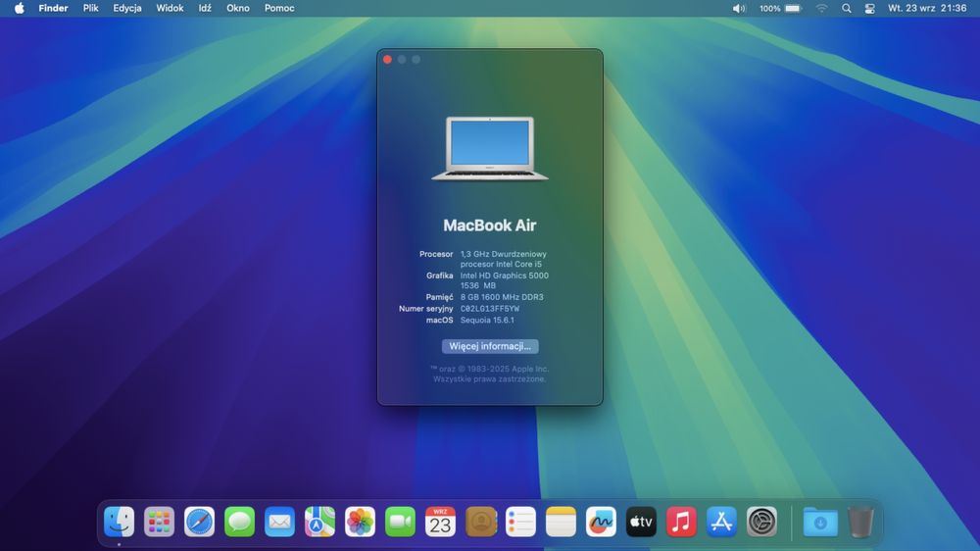980x551 pixels.
Task: Click the Sequoia 15.6.1 version text
Action: 487,320
